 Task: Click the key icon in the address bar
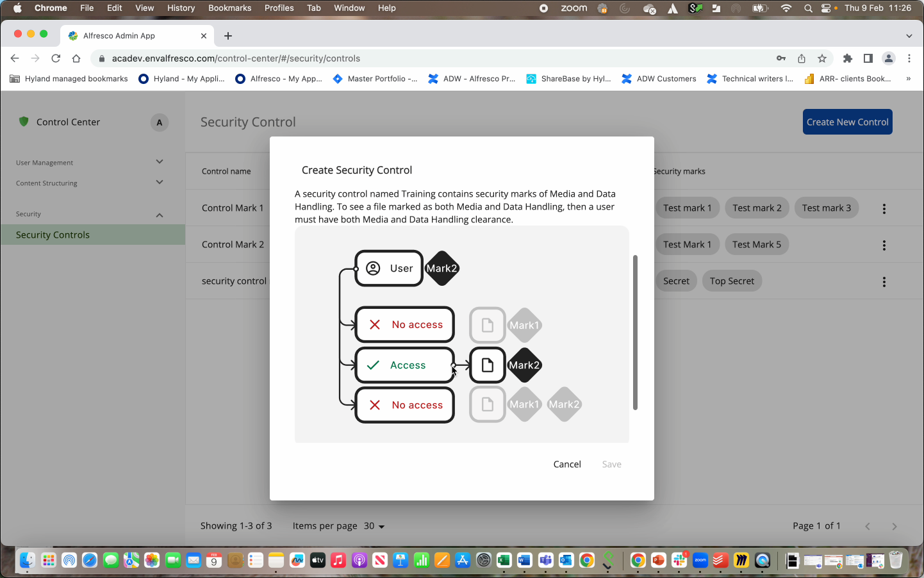click(x=781, y=58)
